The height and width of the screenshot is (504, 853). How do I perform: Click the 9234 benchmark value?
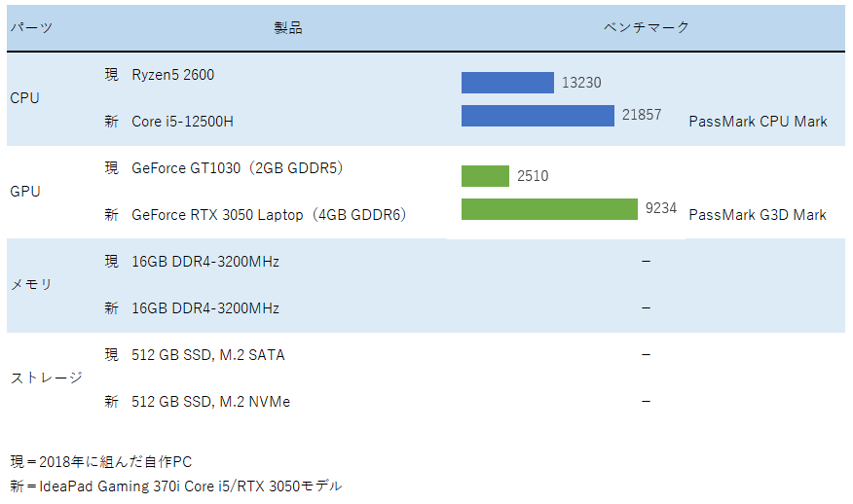[661, 208]
